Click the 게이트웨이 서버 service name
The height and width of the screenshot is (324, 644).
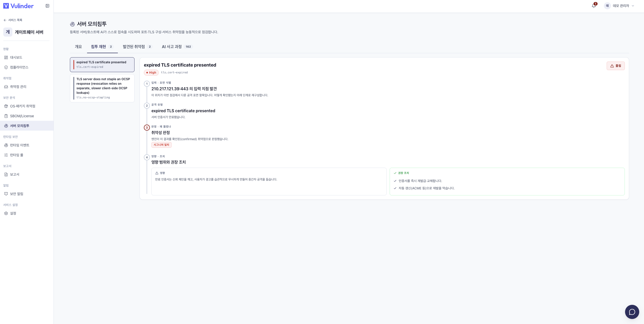pyautogui.click(x=29, y=32)
